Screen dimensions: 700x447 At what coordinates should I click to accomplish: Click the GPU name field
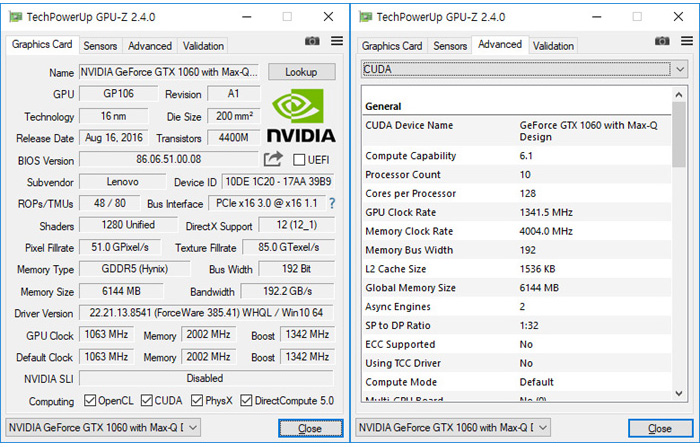[x=169, y=72]
